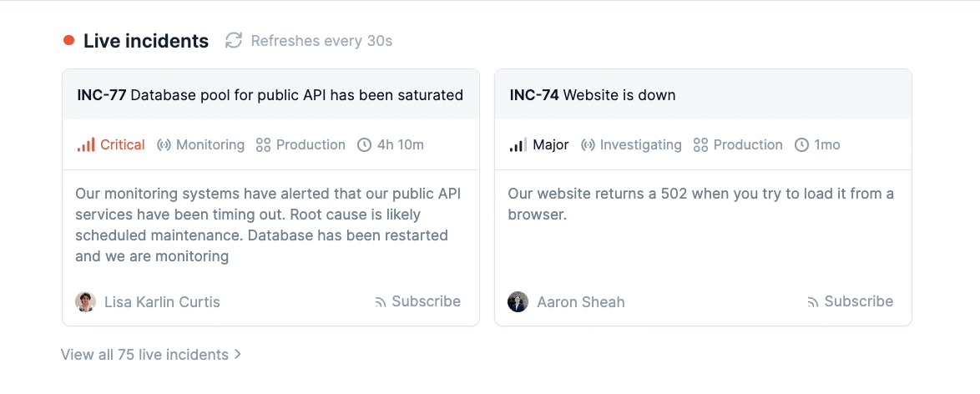Subscribe to the Website is down incident

850,301
